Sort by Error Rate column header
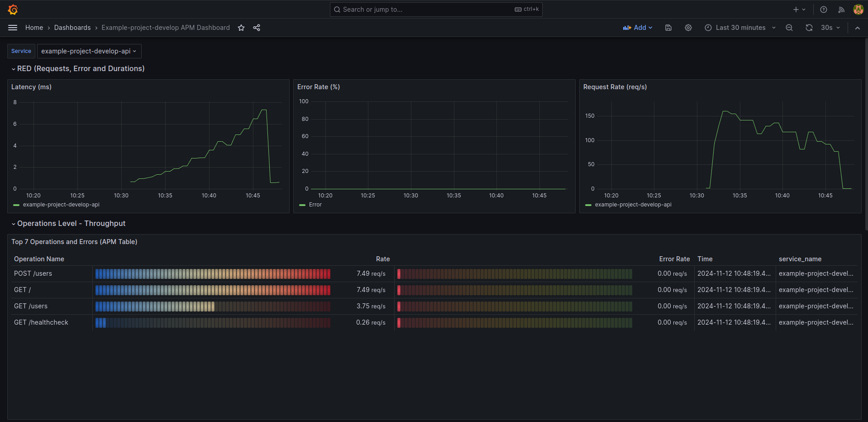 coord(674,259)
